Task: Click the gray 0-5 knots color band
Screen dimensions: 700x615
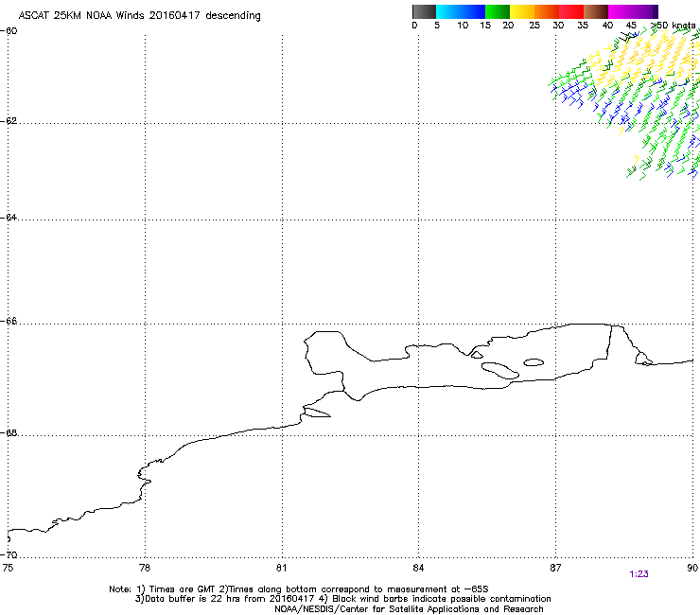Action: (424, 11)
